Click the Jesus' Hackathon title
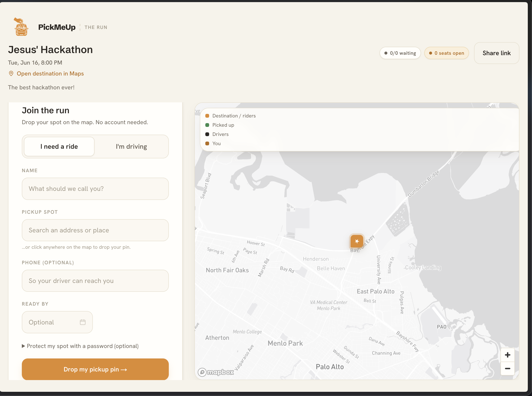 (50, 50)
